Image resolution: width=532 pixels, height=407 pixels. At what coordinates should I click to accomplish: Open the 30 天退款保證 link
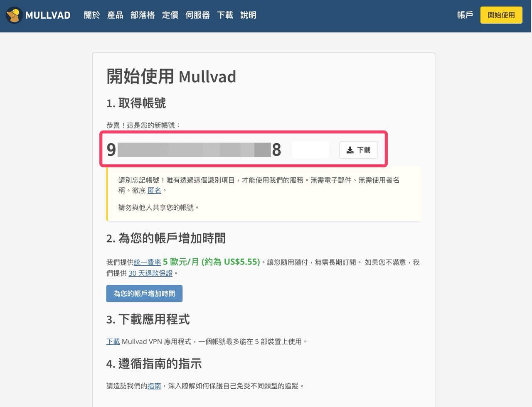[150, 273]
